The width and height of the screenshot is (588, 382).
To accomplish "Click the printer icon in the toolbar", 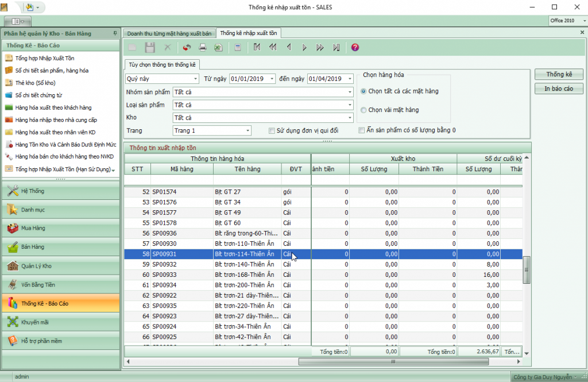I will (202, 48).
